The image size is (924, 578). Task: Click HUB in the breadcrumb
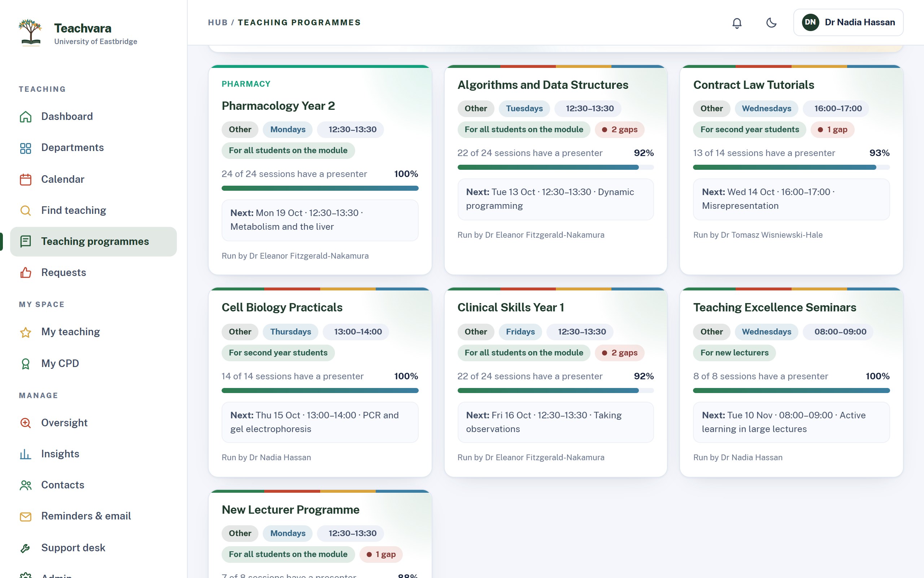click(218, 22)
